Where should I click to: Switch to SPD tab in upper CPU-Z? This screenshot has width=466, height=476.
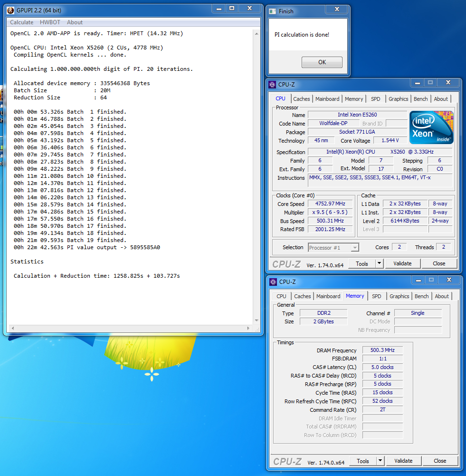(375, 99)
